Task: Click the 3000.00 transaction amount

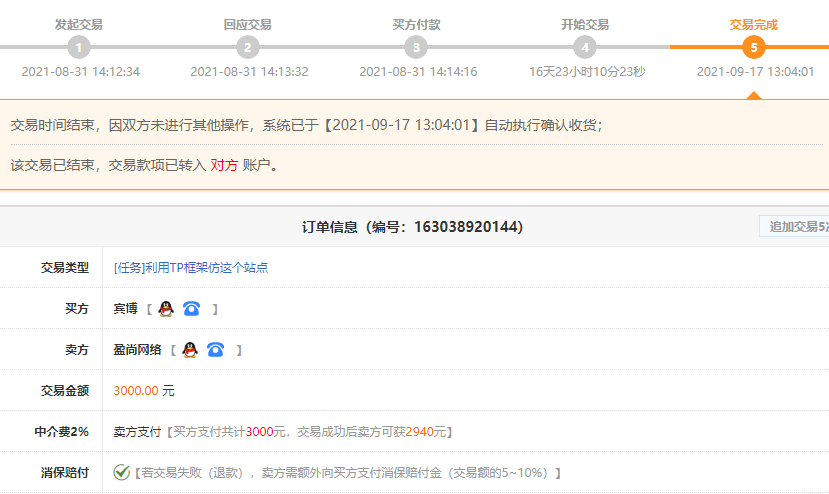Action: tap(136, 391)
